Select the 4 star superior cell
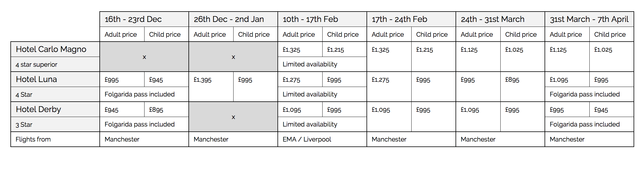 [55, 64]
